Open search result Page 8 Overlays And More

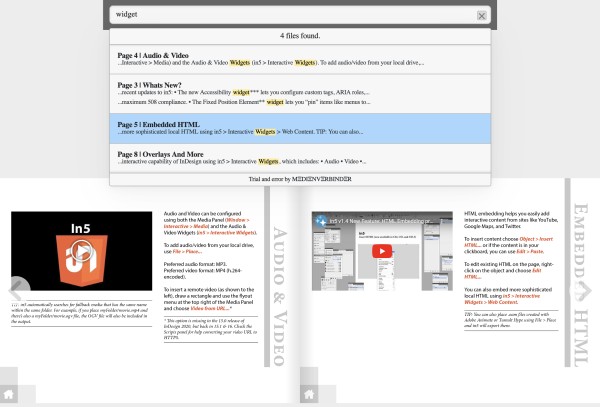tap(300, 158)
